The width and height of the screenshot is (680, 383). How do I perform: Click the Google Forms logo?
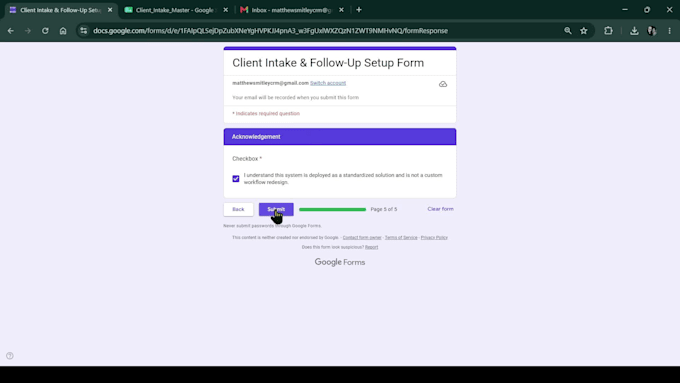pos(340,262)
